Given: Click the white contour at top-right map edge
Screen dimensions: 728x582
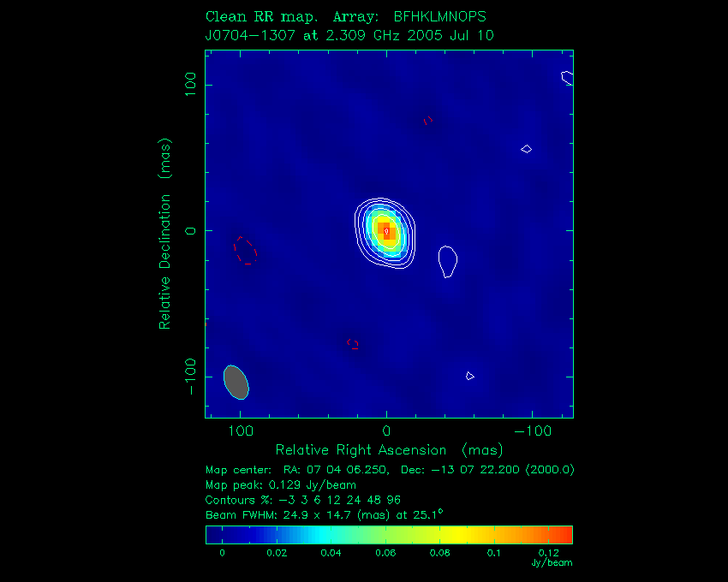Looking at the screenshot, I should (567, 78).
